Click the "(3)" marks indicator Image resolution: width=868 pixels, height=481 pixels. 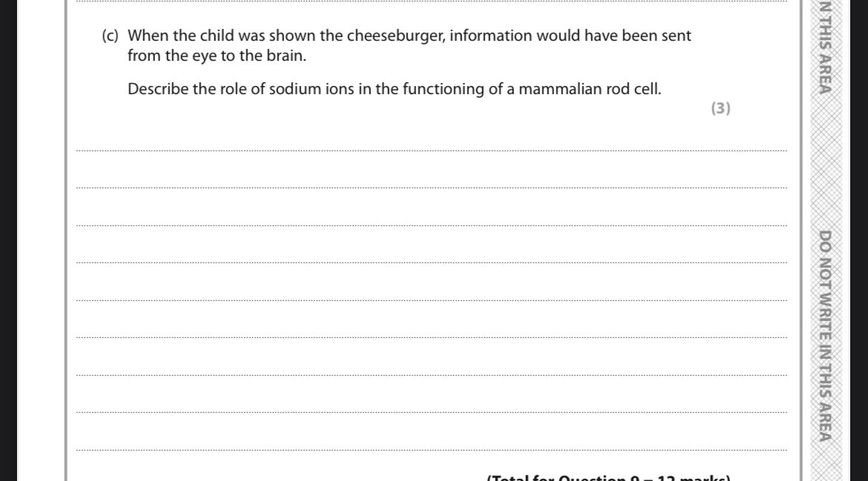coord(721,107)
